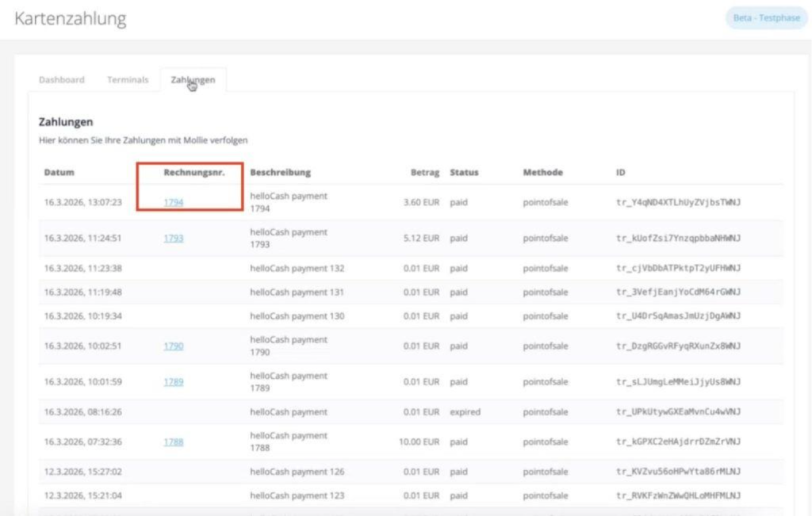The height and width of the screenshot is (516, 812).
Task: Click ID tr_U4DrSqAmasJmUzjDgAWNJ
Action: (679, 315)
